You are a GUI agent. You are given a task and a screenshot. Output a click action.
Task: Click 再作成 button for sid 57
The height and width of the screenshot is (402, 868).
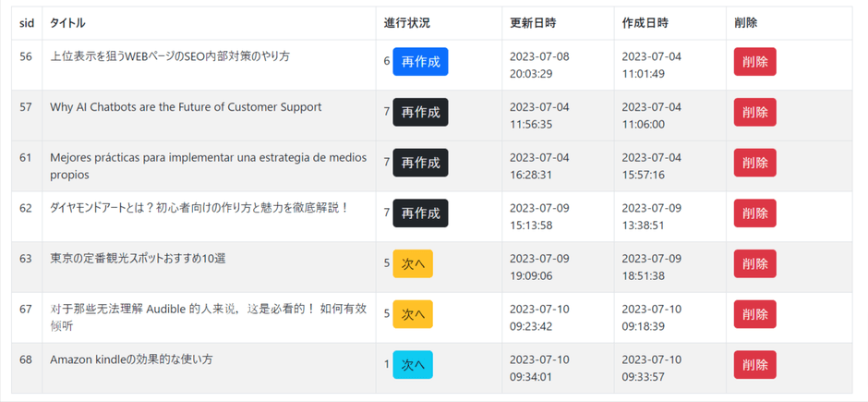point(420,112)
